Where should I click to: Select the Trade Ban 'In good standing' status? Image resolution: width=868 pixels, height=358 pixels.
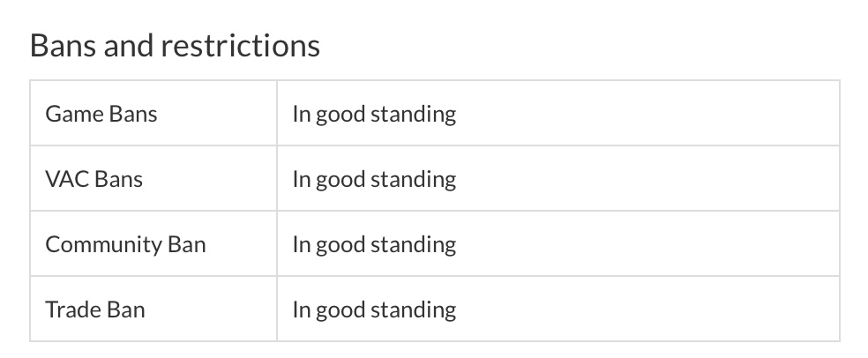coord(374,310)
